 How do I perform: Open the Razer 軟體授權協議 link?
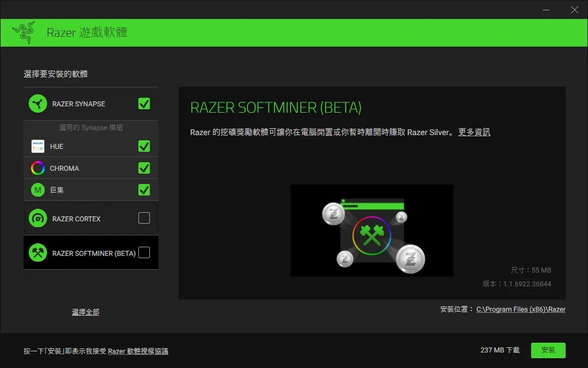tap(138, 351)
